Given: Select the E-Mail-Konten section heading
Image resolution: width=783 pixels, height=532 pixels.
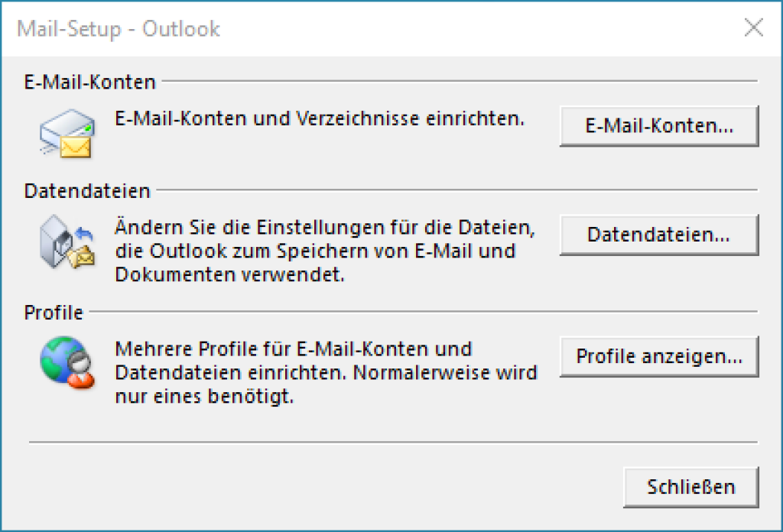Looking at the screenshot, I should (90, 82).
